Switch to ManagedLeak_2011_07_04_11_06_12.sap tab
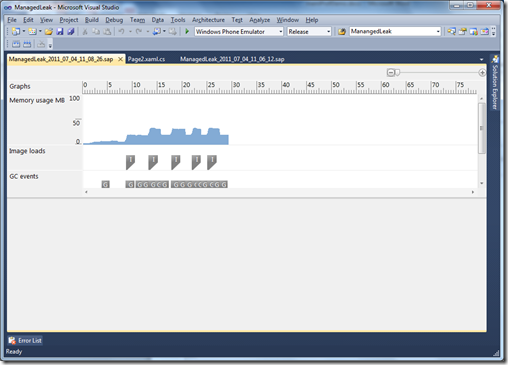This screenshot has height=365, width=508. [x=232, y=59]
